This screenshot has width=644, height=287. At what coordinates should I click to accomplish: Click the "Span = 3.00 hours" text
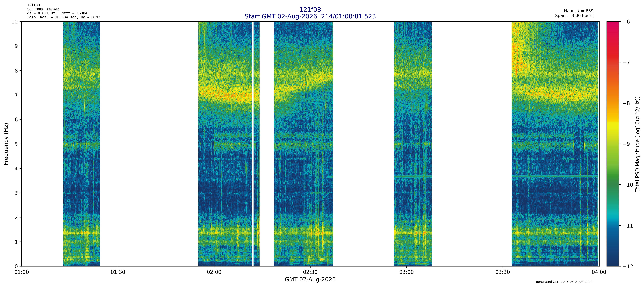point(574,15)
